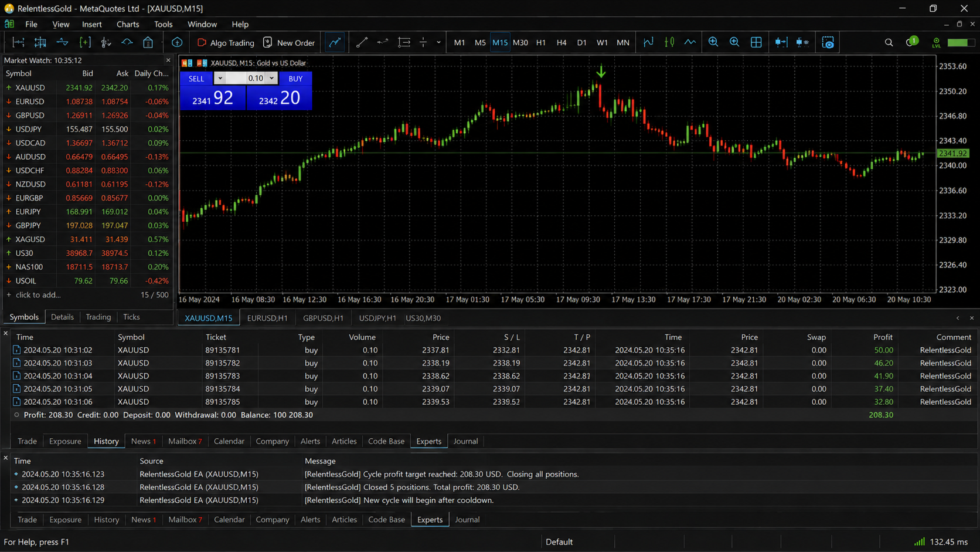
Task: Expand the drawing tools dropdown arrow
Action: pyautogui.click(x=438, y=42)
